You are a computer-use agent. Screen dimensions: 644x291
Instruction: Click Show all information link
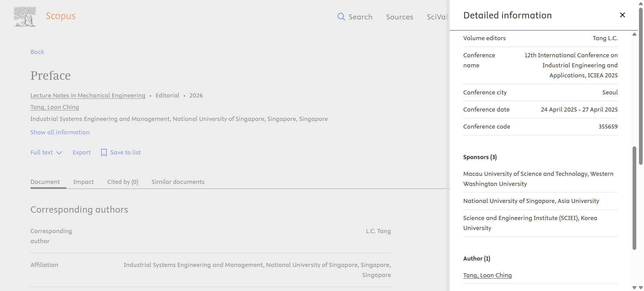click(x=60, y=132)
